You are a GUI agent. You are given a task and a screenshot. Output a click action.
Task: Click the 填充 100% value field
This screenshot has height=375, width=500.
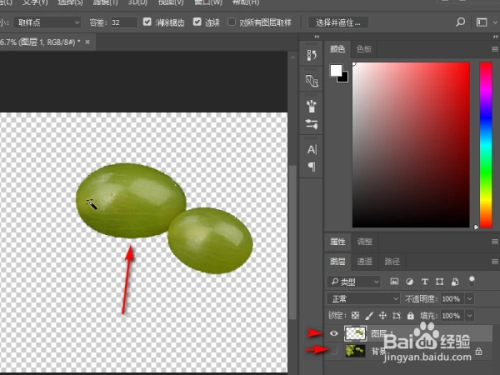[452, 315]
